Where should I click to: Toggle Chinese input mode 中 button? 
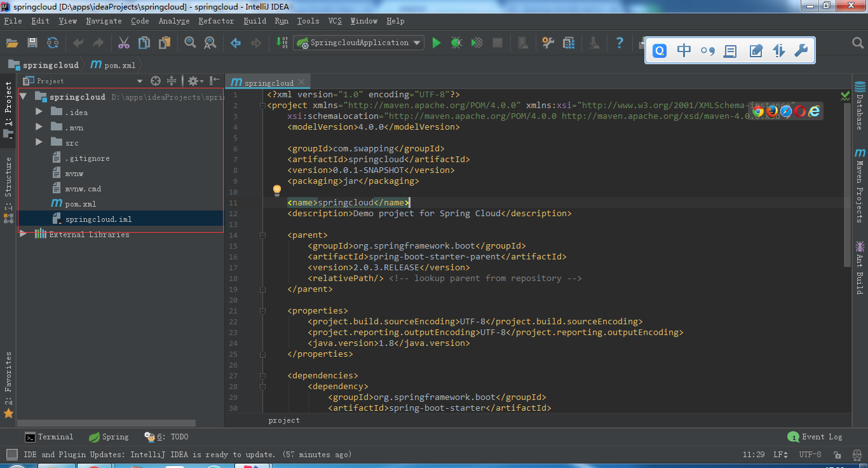(684, 51)
